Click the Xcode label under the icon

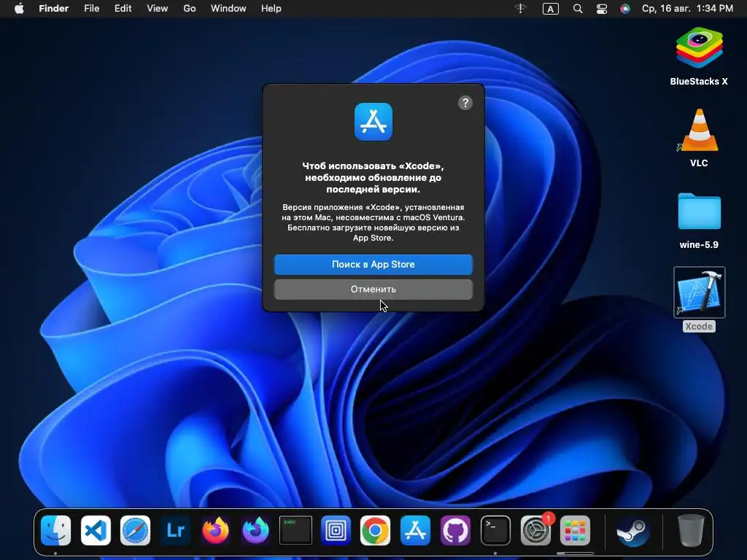pyautogui.click(x=699, y=326)
